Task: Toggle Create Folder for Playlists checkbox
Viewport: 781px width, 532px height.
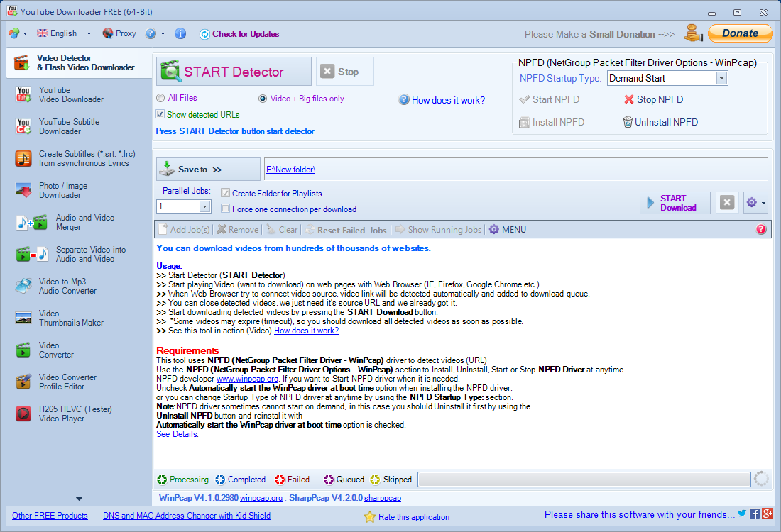Action: [225, 193]
